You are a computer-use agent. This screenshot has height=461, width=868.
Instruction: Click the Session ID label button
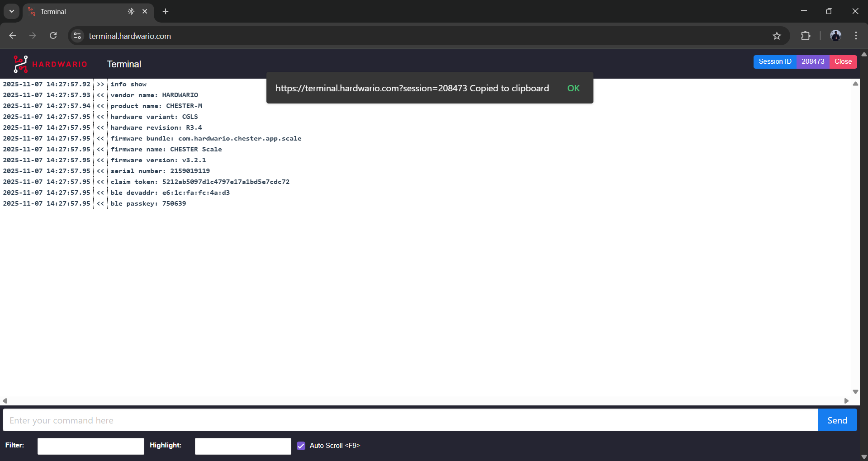pyautogui.click(x=775, y=62)
